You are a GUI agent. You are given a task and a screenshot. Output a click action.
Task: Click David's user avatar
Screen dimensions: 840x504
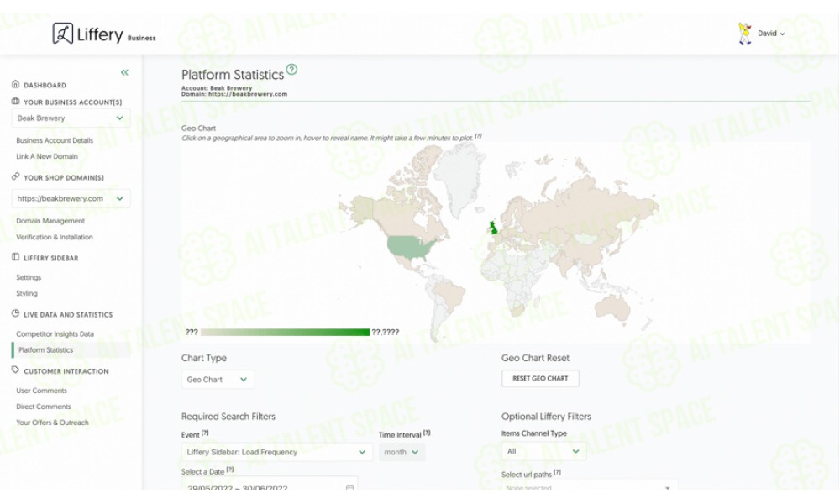pyautogui.click(x=744, y=34)
